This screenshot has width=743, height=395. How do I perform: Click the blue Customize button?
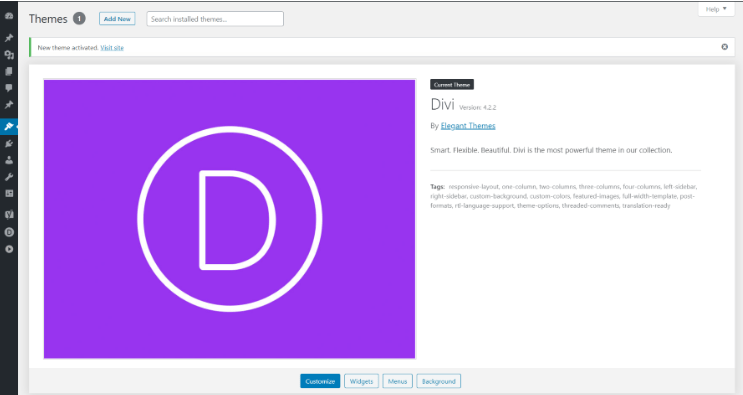pyautogui.click(x=320, y=381)
